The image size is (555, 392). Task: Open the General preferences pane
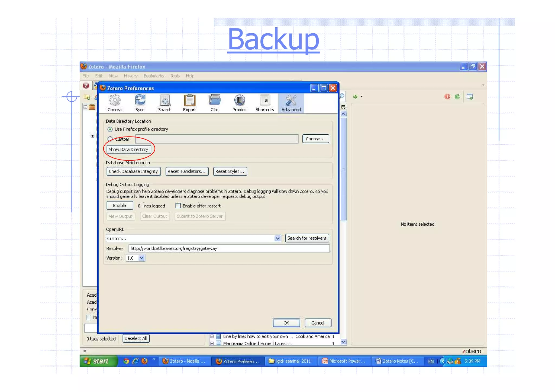pyautogui.click(x=115, y=103)
